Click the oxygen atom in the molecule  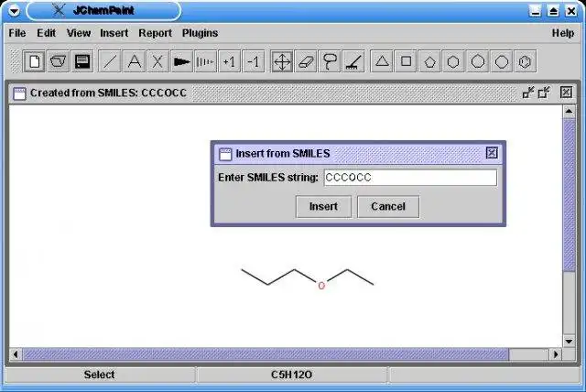pyautogui.click(x=321, y=286)
